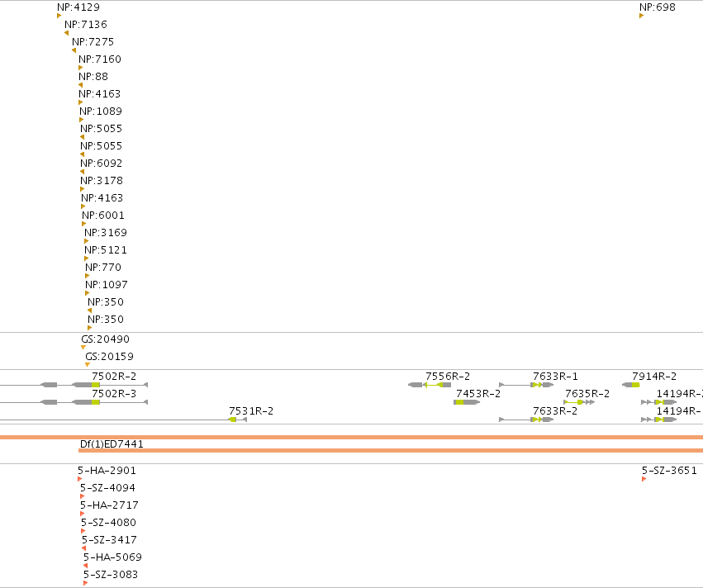This screenshot has width=703, height=588.
Task: Pick the 5-SZ-4080 red arrowhead
Action: 83,531
